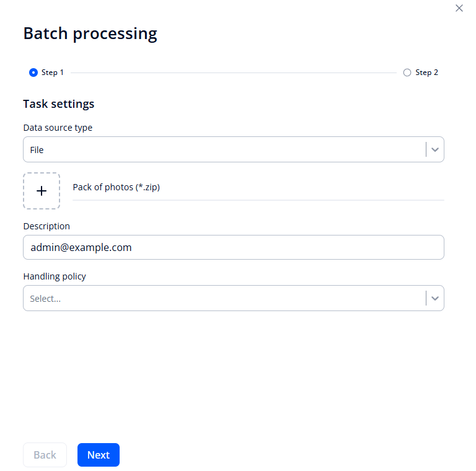Select the Step 2 radio indicator
Image resolution: width=476 pixels, height=471 pixels.
pyautogui.click(x=407, y=73)
